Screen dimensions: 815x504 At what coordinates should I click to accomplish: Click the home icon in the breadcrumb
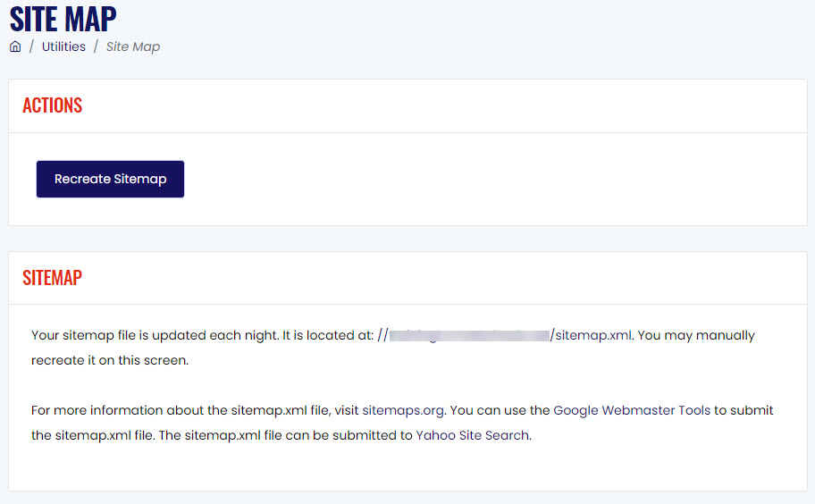15,46
